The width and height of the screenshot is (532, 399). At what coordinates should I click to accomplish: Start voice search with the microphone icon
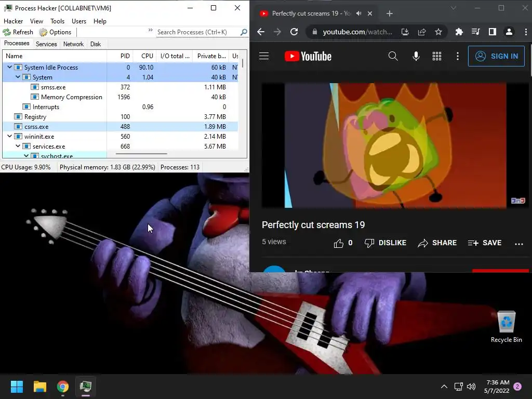416,56
